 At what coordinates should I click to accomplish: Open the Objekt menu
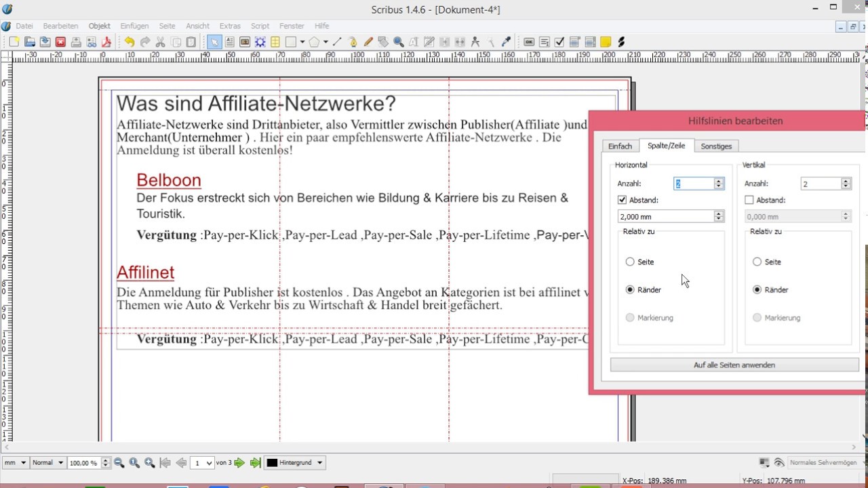pos(100,26)
